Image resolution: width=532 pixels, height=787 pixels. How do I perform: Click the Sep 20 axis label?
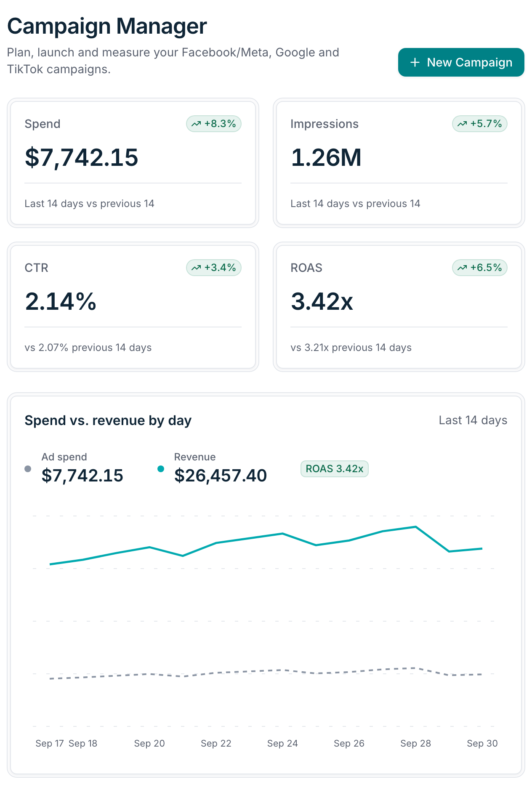click(x=149, y=744)
